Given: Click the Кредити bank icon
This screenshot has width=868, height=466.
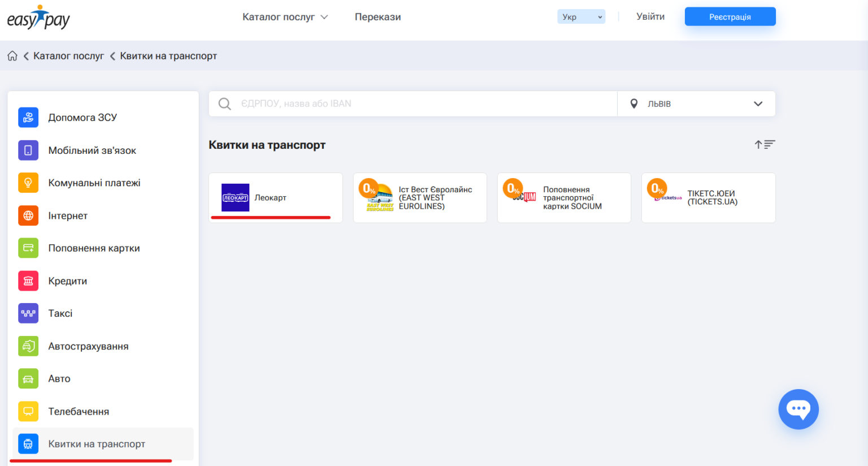Looking at the screenshot, I should point(28,281).
